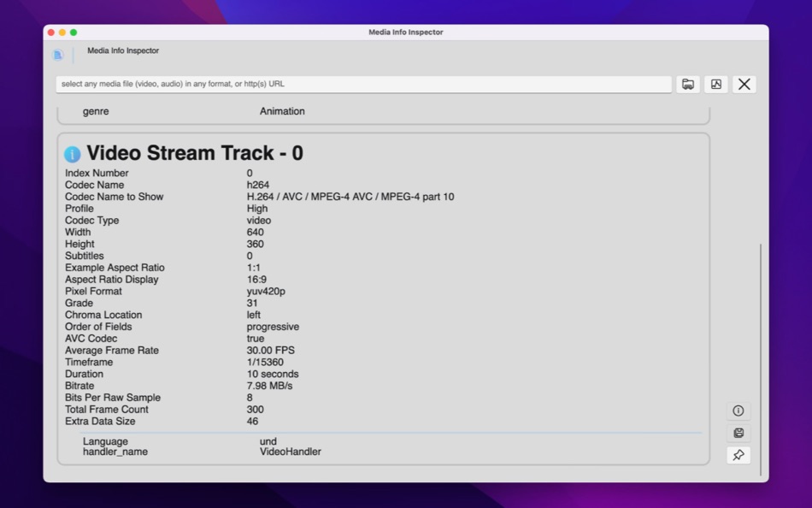Click the h264 codec name value
This screenshot has width=812, height=508.
[x=258, y=185]
